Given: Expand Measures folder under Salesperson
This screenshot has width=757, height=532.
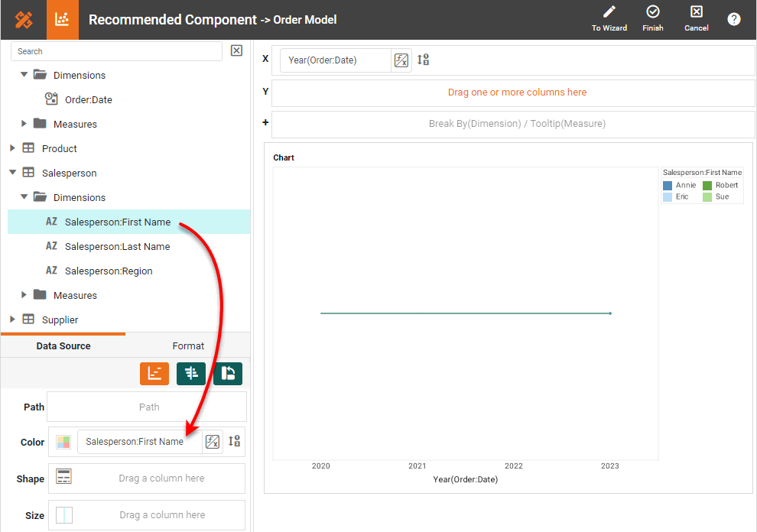Looking at the screenshot, I should coord(24,295).
